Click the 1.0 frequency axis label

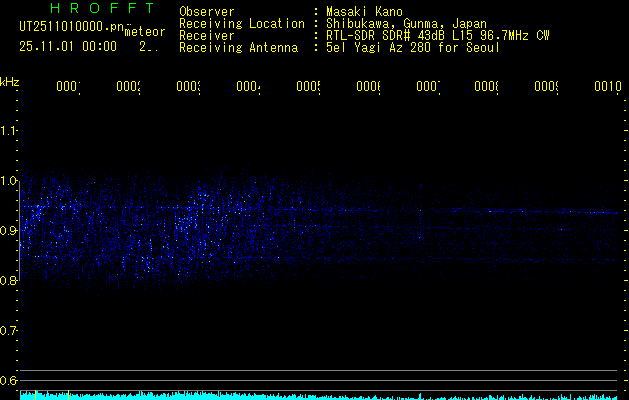pos(8,181)
